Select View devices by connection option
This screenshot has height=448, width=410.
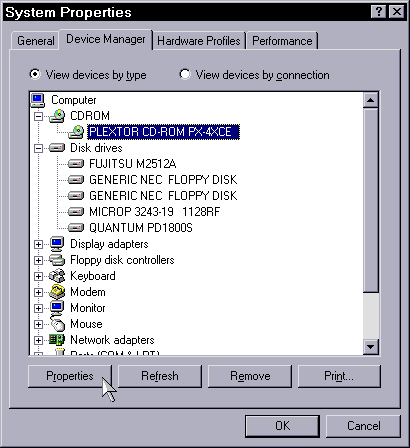254,75
